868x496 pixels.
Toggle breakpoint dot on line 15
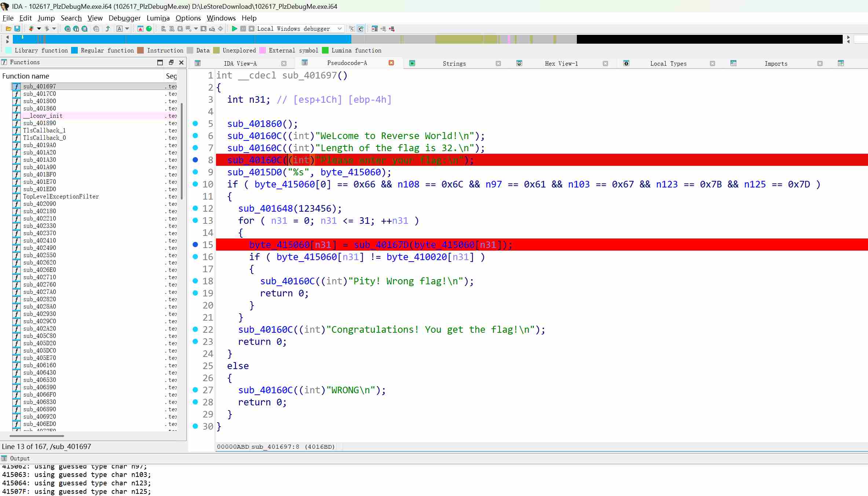[x=195, y=245]
